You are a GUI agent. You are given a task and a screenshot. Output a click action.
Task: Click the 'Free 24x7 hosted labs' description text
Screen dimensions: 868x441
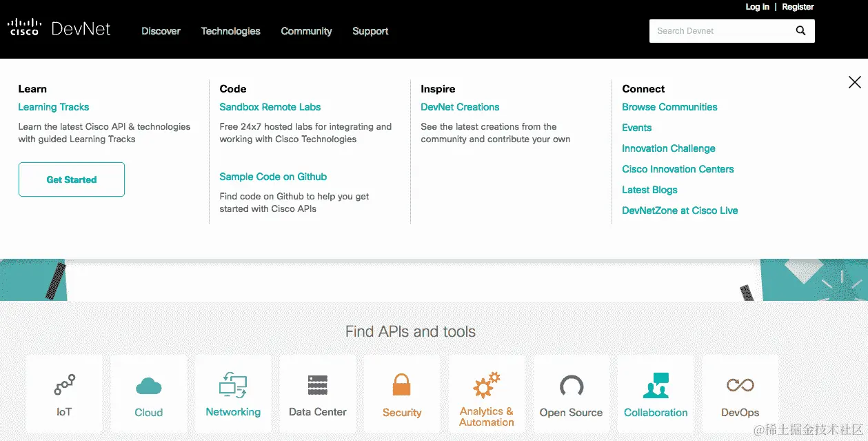click(305, 133)
